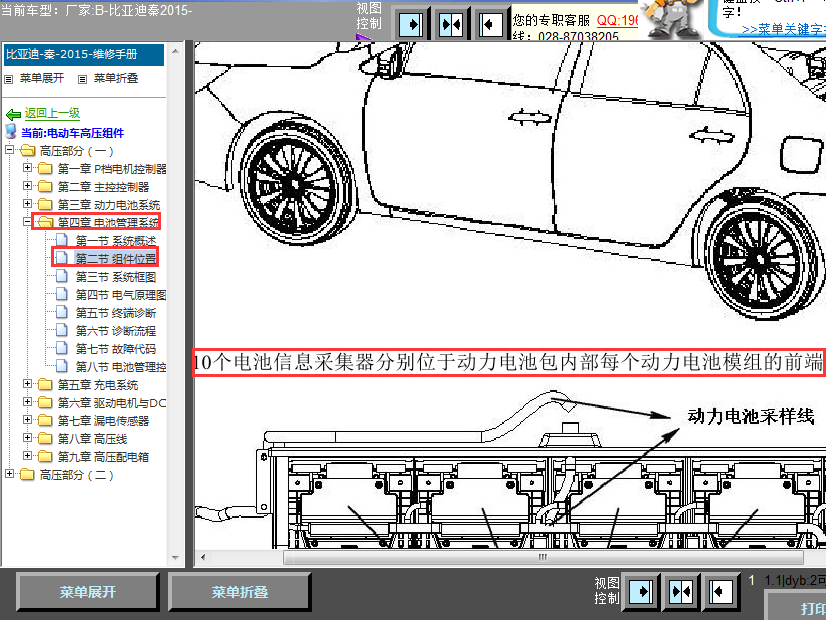This screenshot has width=826, height=622.
Task: Click the 第六章 驱动电机与DC chapter label
Action: 112,402
